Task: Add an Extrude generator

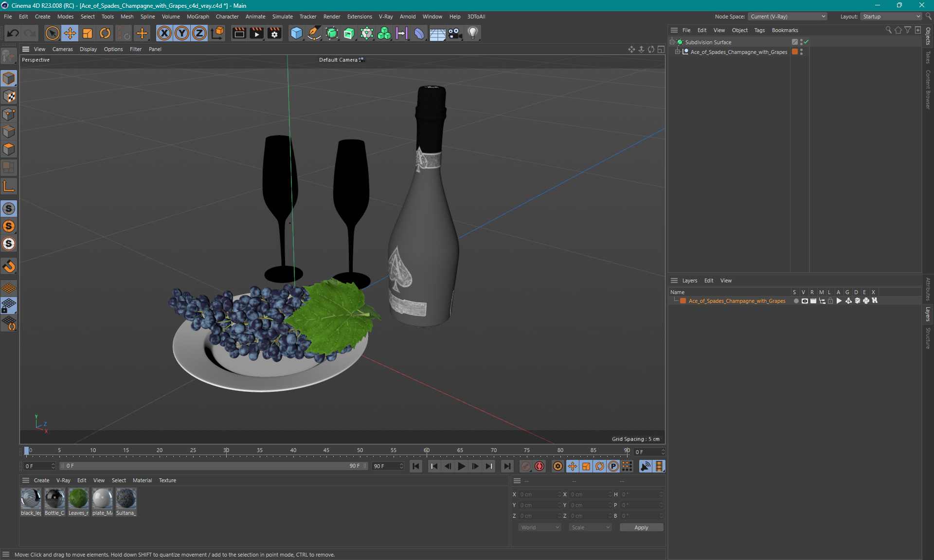Action: click(x=349, y=33)
